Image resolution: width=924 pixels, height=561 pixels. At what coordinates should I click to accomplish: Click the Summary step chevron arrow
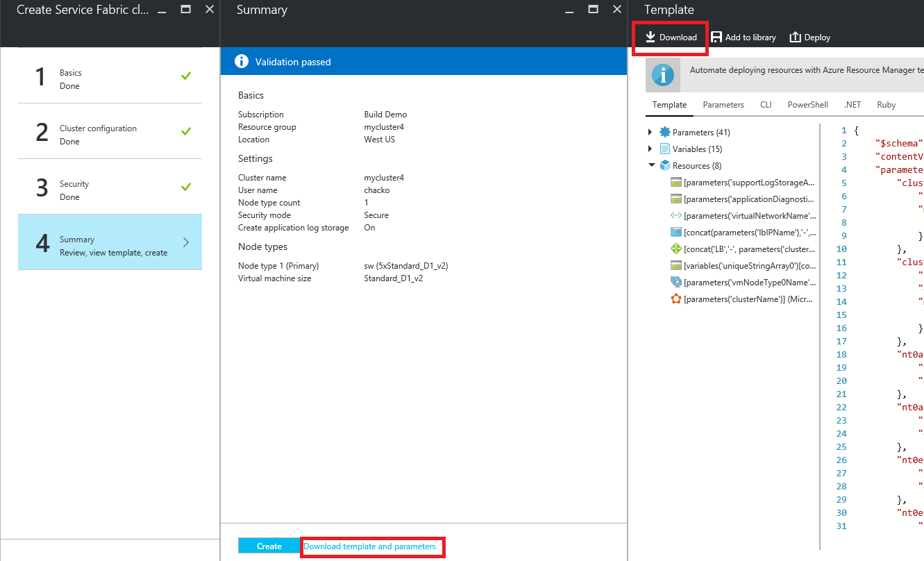click(x=186, y=242)
